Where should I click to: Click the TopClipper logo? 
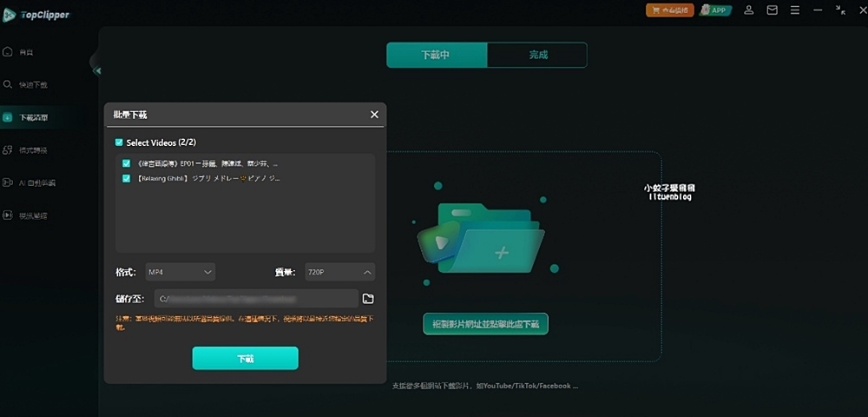tap(36, 15)
